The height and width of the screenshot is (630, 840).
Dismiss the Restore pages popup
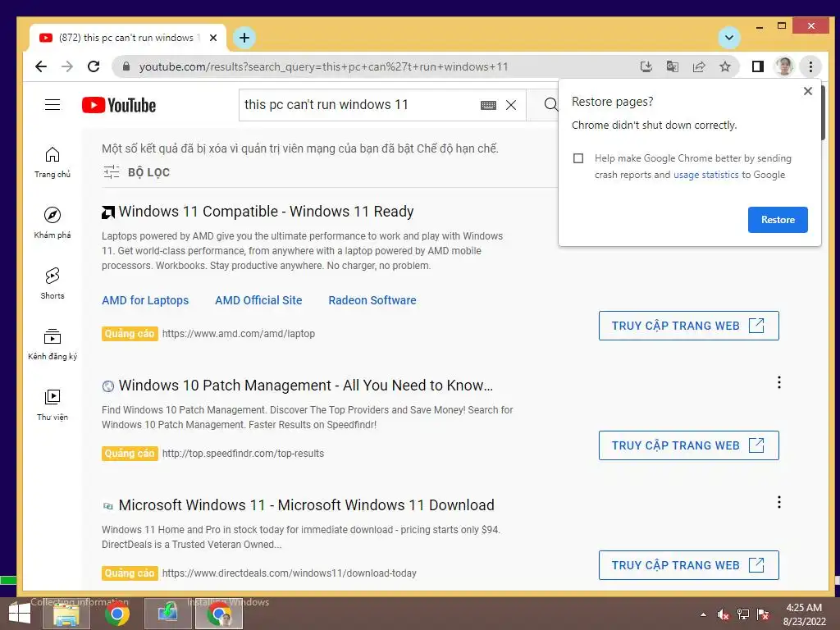click(808, 91)
